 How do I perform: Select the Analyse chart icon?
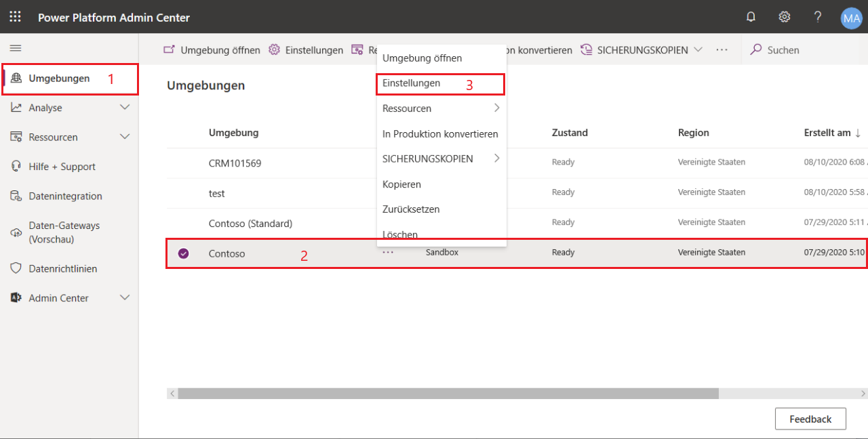(16, 108)
